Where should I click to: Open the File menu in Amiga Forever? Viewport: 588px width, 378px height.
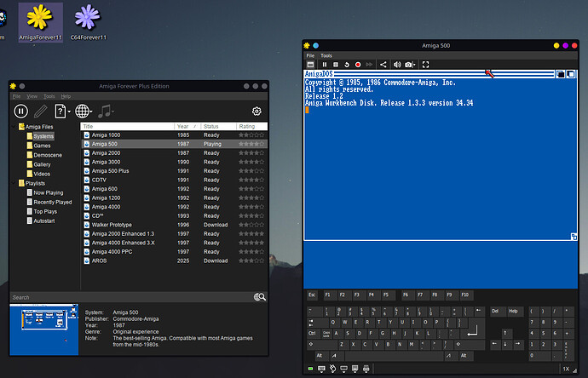[x=16, y=96]
